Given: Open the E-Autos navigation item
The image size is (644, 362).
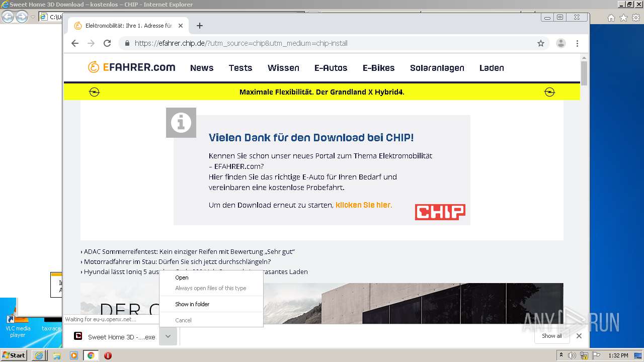Looking at the screenshot, I should click(x=331, y=68).
